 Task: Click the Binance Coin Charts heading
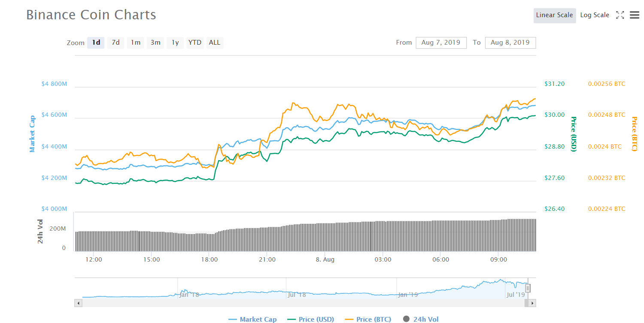pyautogui.click(x=91, y=15)
